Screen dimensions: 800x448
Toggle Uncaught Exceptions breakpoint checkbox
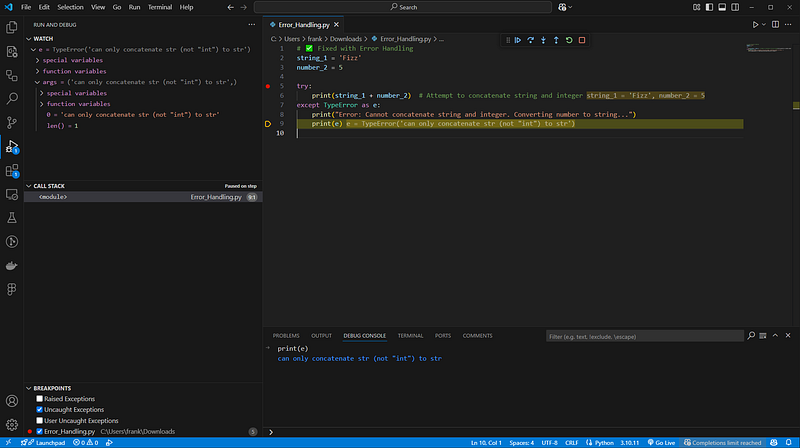click(39, 409)
